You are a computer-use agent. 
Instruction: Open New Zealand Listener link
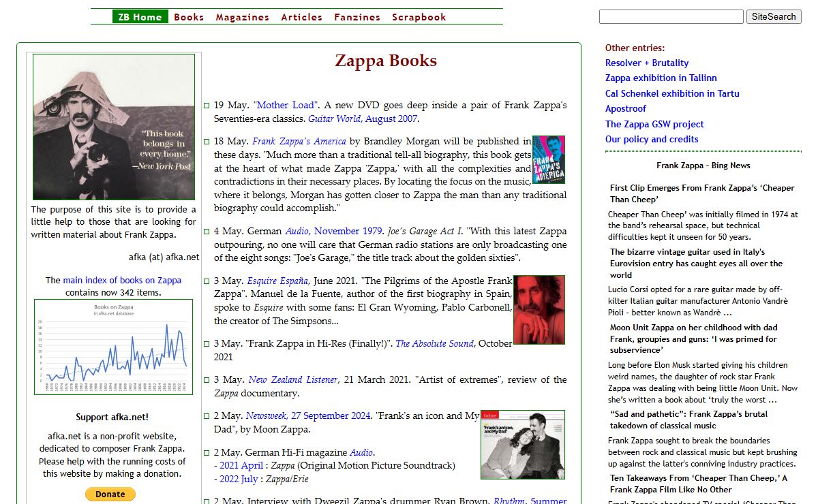[x=293, y=379]
